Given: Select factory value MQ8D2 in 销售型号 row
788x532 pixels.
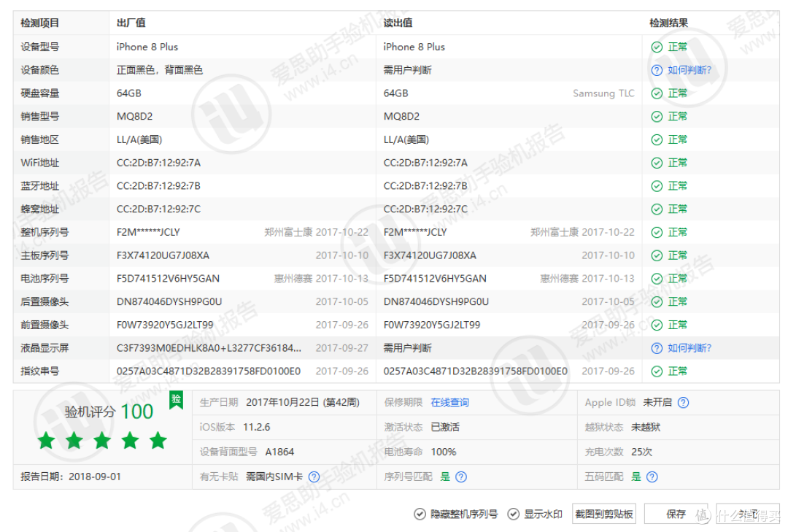Looking at the screenshot, I should [135, 117].
